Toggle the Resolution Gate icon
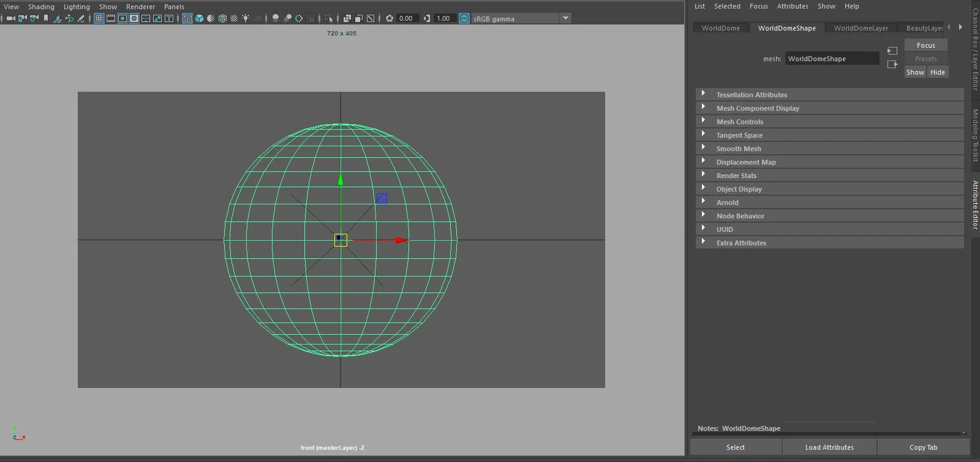This screenshot has width=980, height=462. tap(123, 18)
